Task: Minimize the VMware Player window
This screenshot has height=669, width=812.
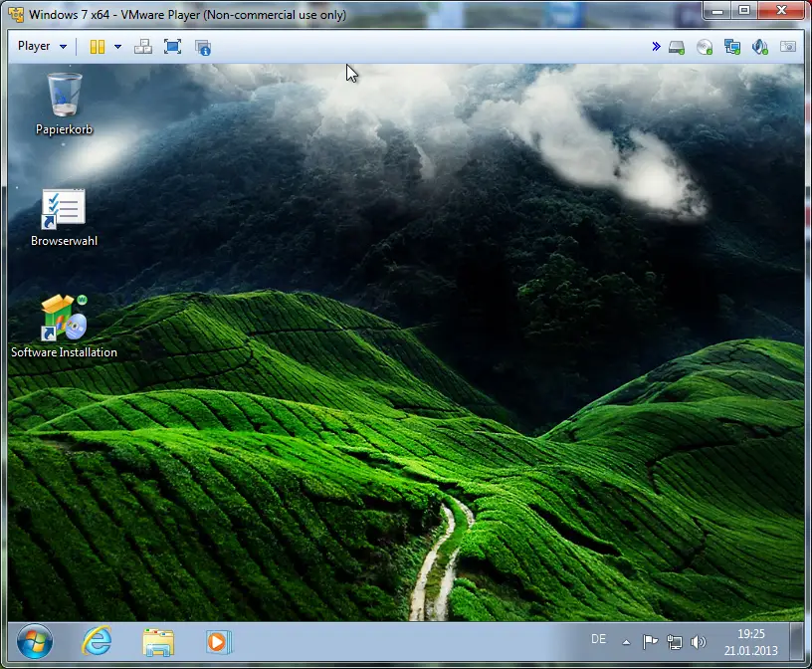Action: (x=717, y=11)
